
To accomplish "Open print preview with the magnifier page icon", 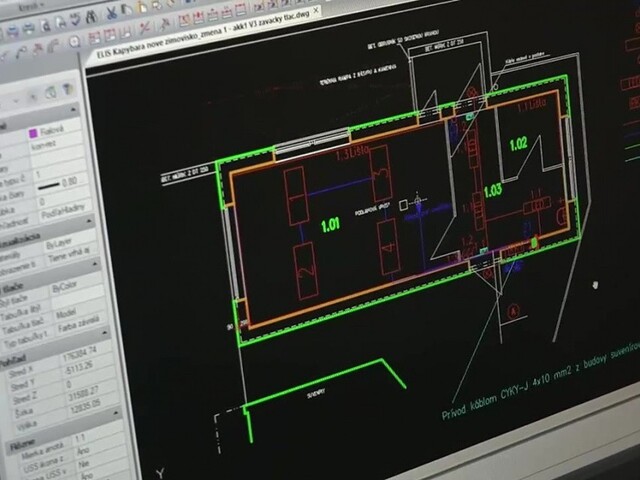I will (45, 25).
